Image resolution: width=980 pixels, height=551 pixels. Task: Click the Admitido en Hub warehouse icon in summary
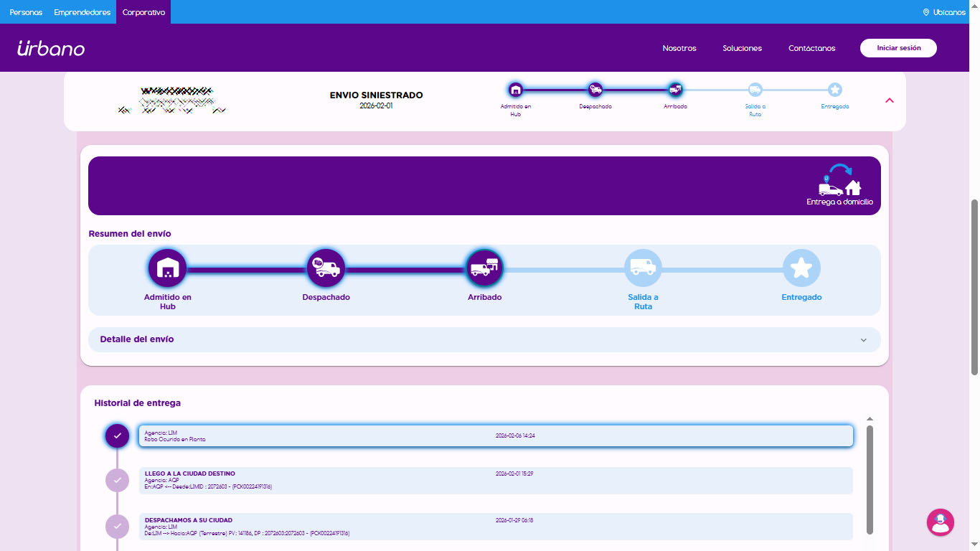167,268
